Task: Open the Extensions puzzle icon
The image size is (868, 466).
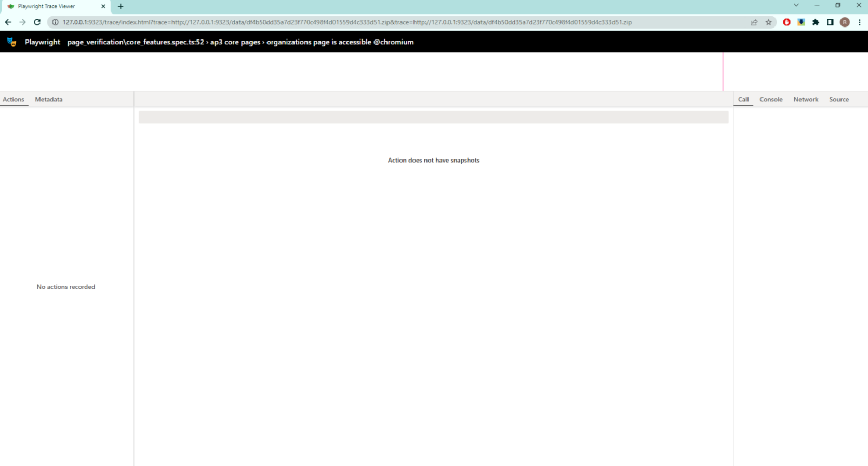Action: 816,22
